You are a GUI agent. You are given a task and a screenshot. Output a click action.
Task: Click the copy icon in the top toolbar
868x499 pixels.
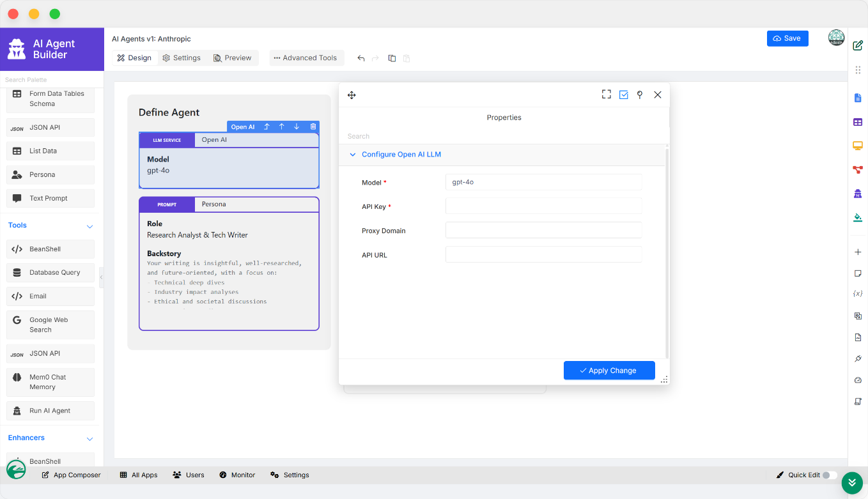pos(392,58)
